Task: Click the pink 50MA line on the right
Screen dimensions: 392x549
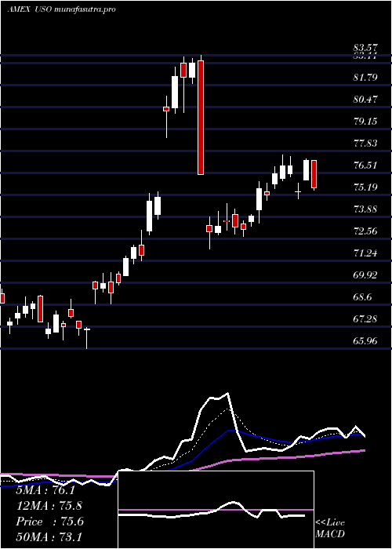Action: tap(336, 453)
